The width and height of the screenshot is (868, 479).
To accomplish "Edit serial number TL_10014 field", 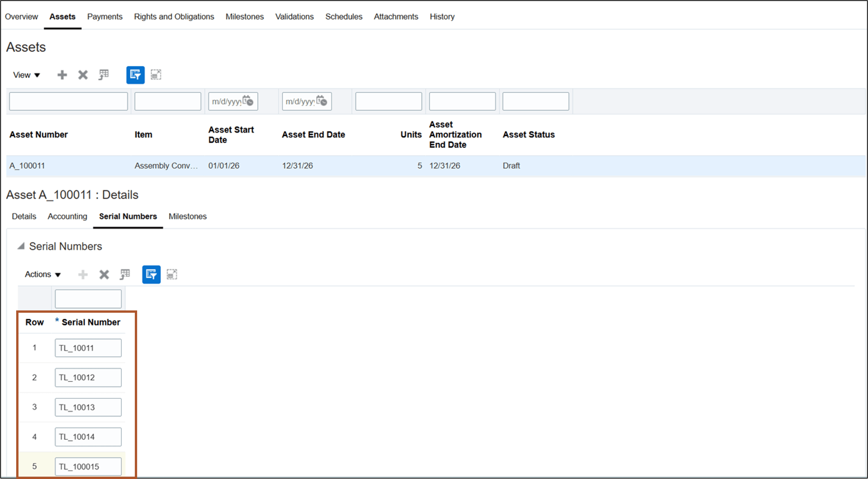I will (x=88, y=437).
